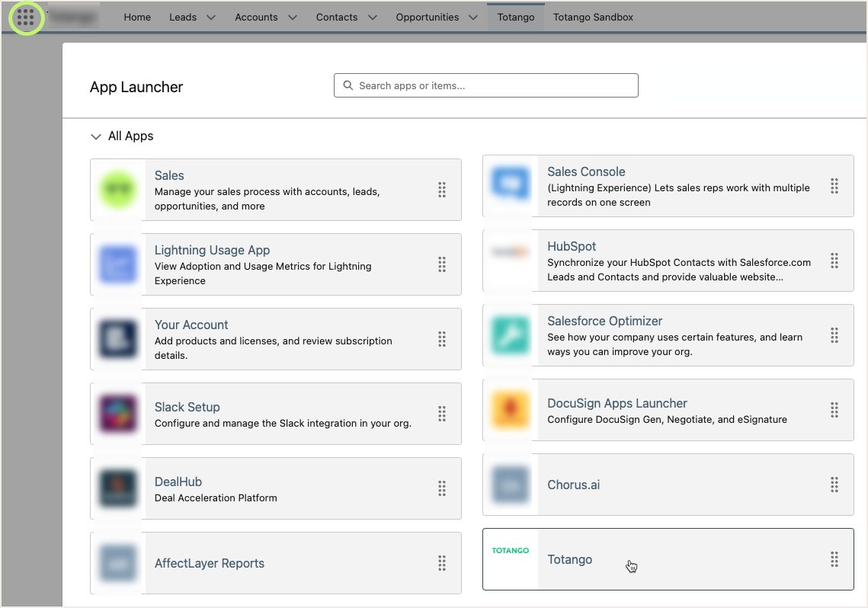Click the DocuSign Apps Launcher icon
The width and height of the screenshot is (868, 608).
click(510, 410)
